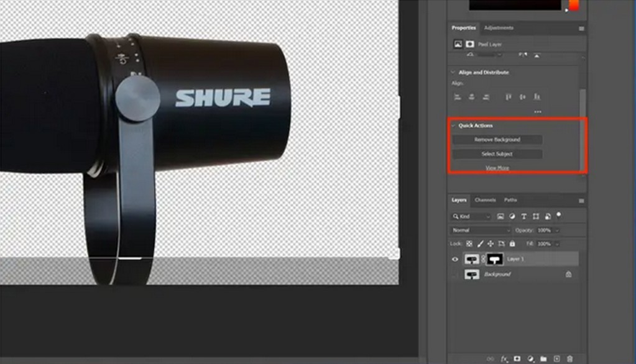Filter layers by shape layers icon
The height and width of the screenshot is (364, 636).
coord(536,216)
